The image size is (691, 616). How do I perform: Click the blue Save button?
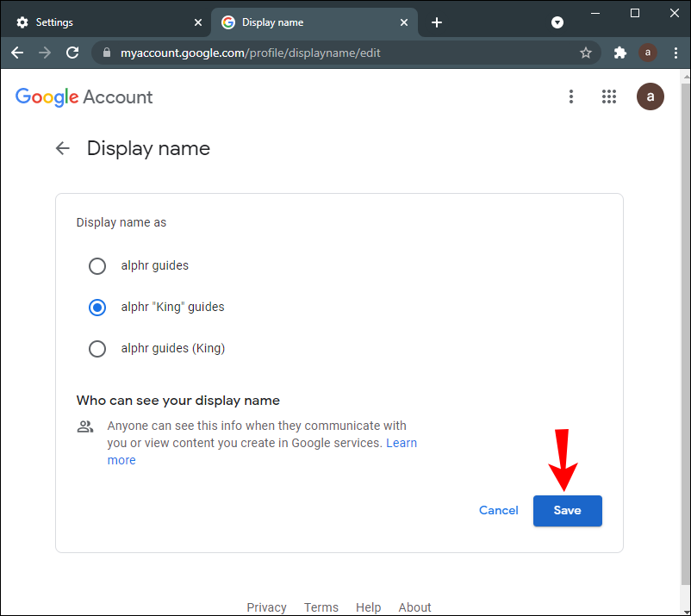(x=567, y=511)
